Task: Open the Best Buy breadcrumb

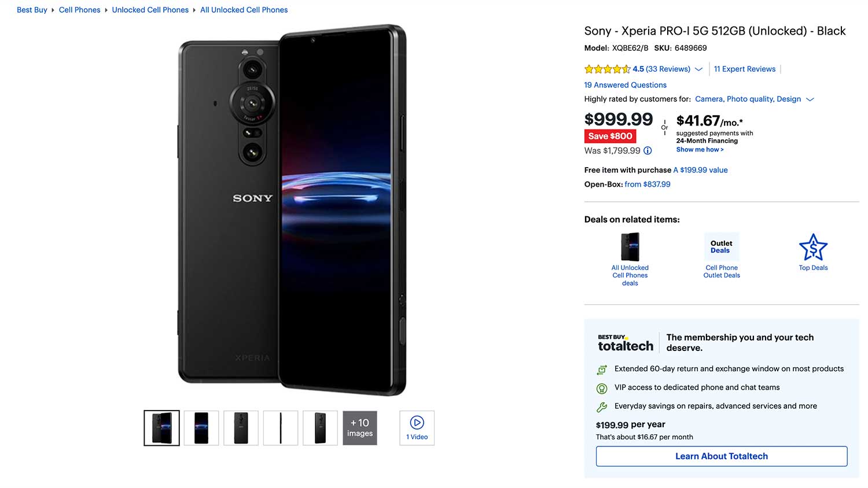Action: point(32,10)
